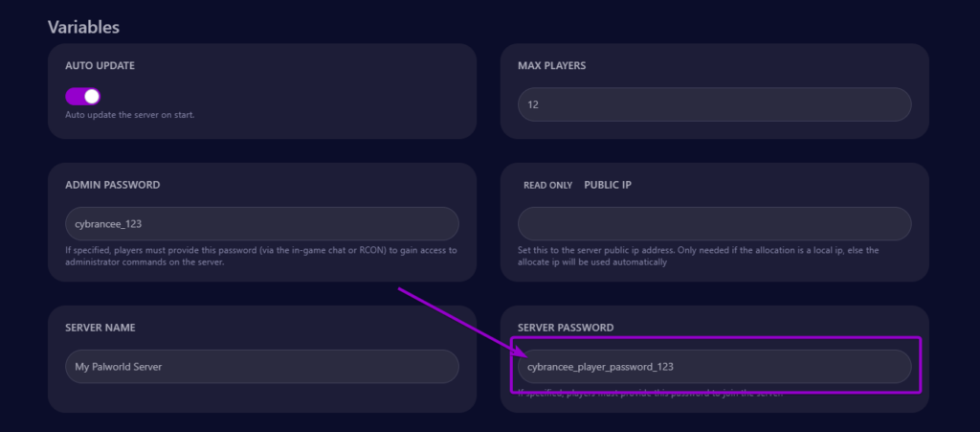
Task: Click the Server Password input field
Action: (714, 366)
